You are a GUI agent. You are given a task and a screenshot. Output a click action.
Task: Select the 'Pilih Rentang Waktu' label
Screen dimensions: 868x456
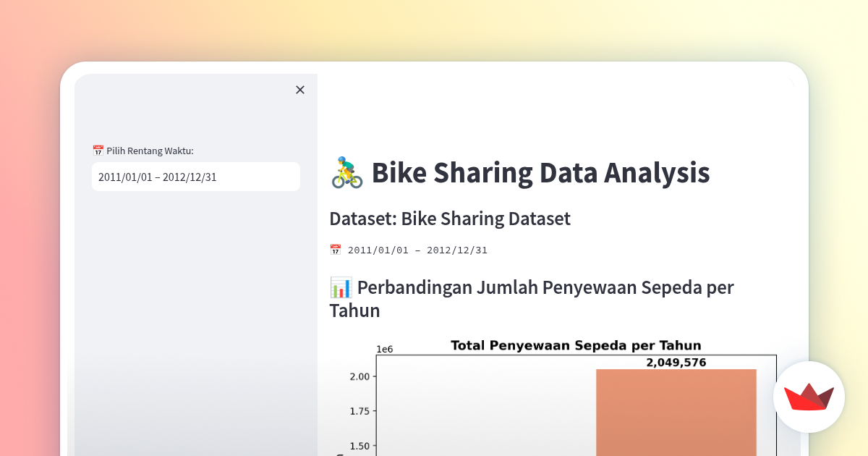150,150
